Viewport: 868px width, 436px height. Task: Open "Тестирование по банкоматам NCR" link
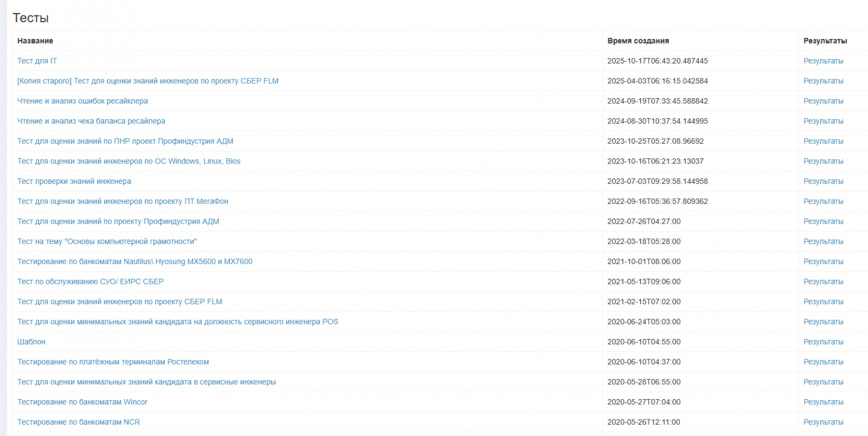78,422
